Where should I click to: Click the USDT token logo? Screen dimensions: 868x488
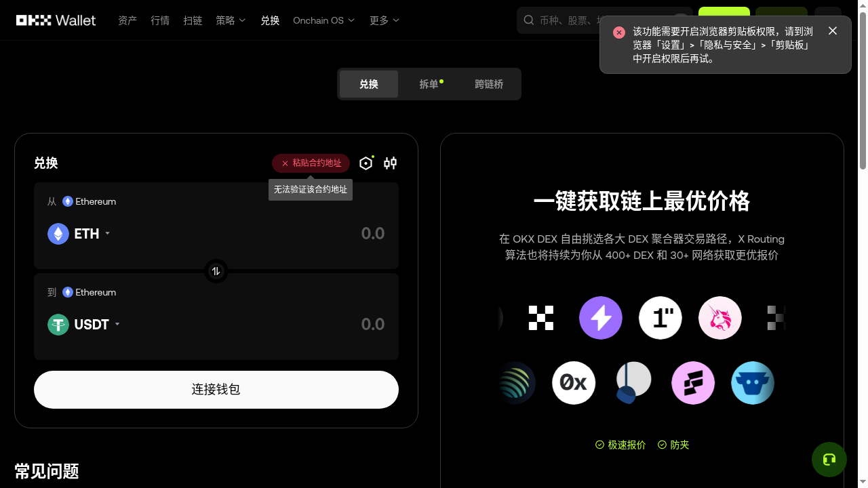point(58,325)
